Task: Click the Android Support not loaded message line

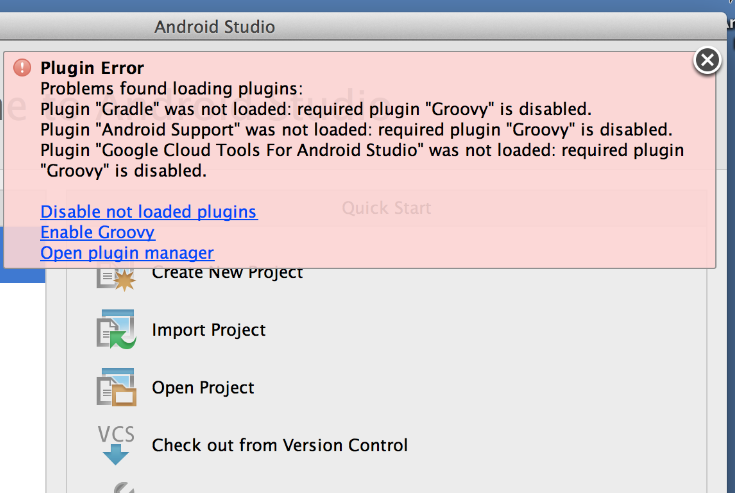Action: tap(356, 130)
